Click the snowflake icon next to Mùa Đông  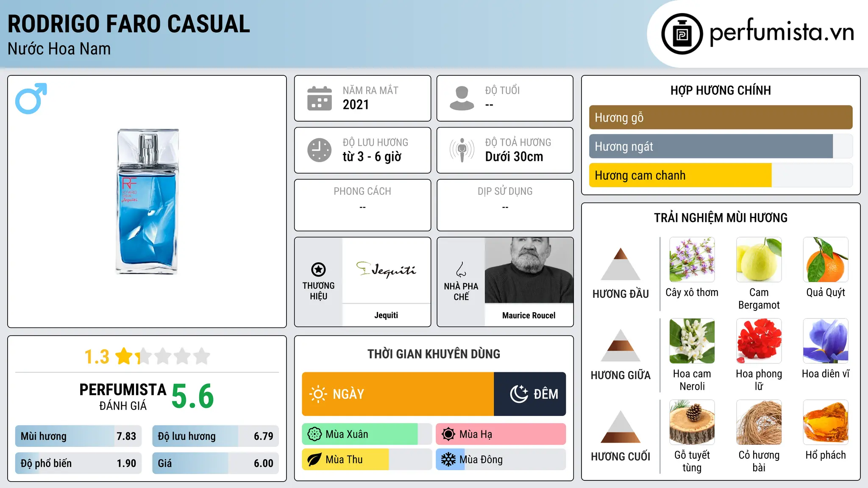click(x=448, y=460)
